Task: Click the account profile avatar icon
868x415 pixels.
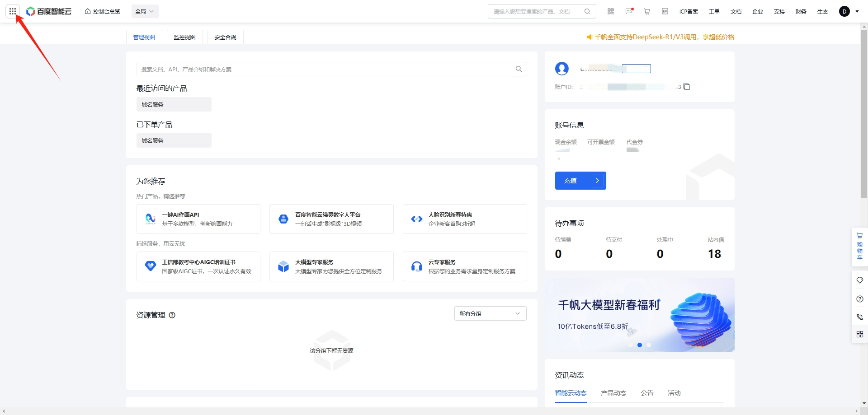Action: point(562,69)
